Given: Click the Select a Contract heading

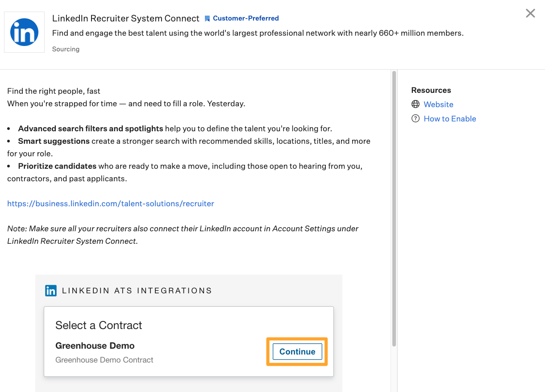Looking at the screenshot, I should [x=99, y=325].
